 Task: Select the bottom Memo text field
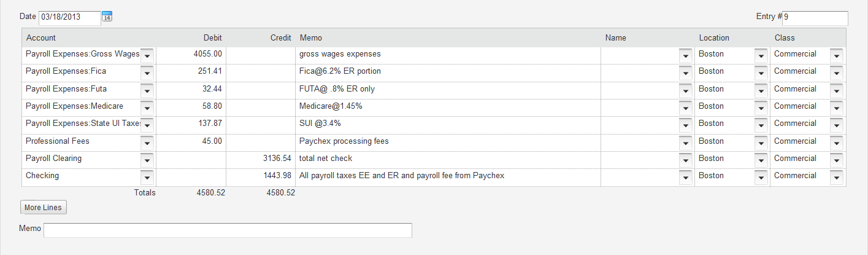tap(228, 230)
